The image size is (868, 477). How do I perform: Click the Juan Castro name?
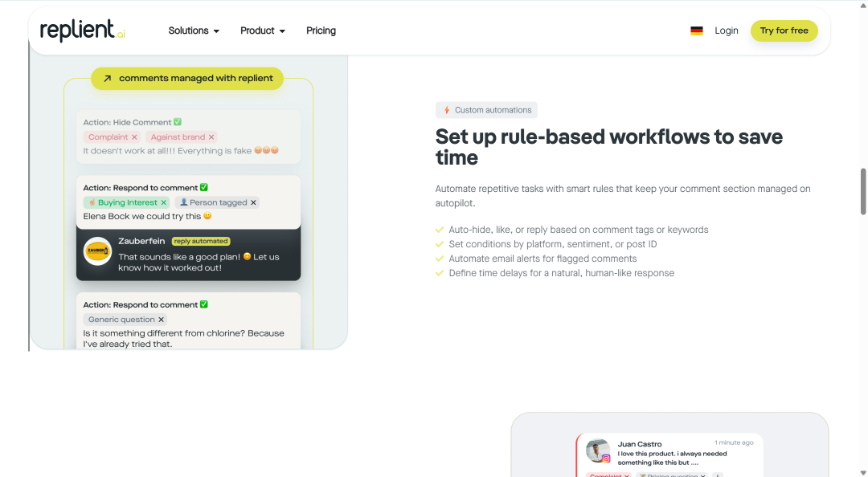(640, 444)
